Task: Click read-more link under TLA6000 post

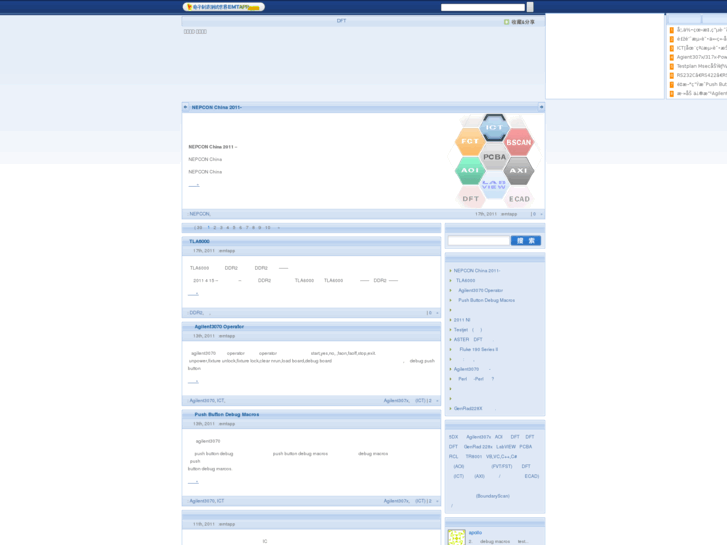Action: [x=193, y=294]
